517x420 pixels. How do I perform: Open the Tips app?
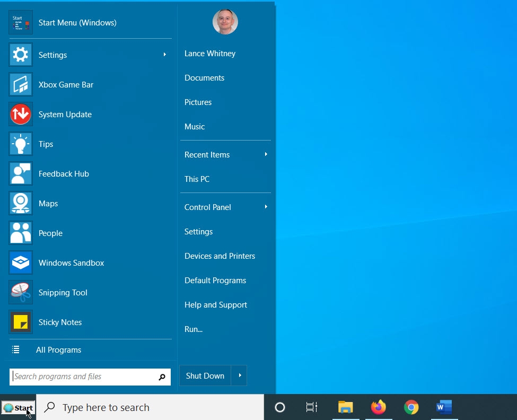pyautogui.click(x=46, y=144)
